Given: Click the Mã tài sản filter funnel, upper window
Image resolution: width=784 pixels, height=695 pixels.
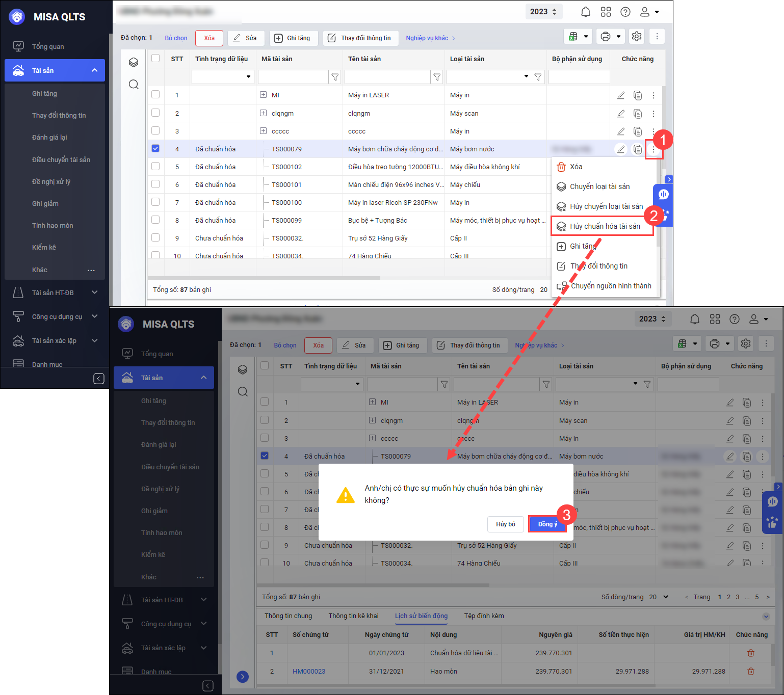Looking at the screenshot, I should click(x=335, y=77).
